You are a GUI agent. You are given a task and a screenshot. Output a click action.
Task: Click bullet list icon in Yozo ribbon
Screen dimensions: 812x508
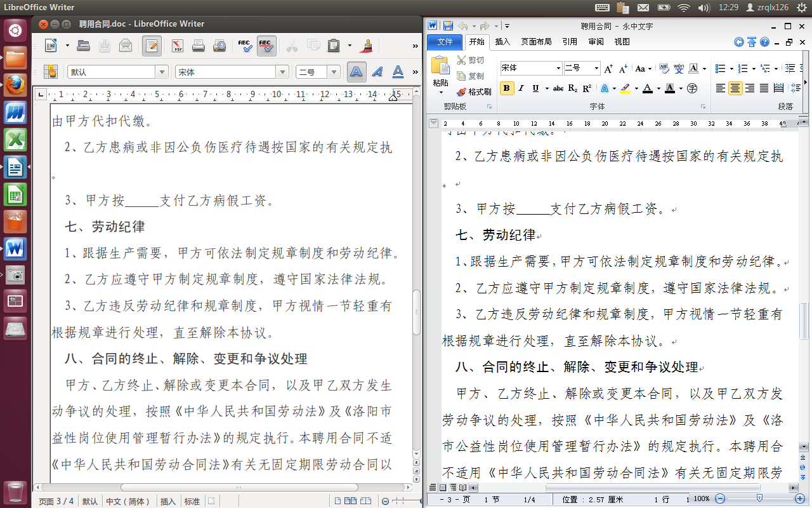point(721,68)
